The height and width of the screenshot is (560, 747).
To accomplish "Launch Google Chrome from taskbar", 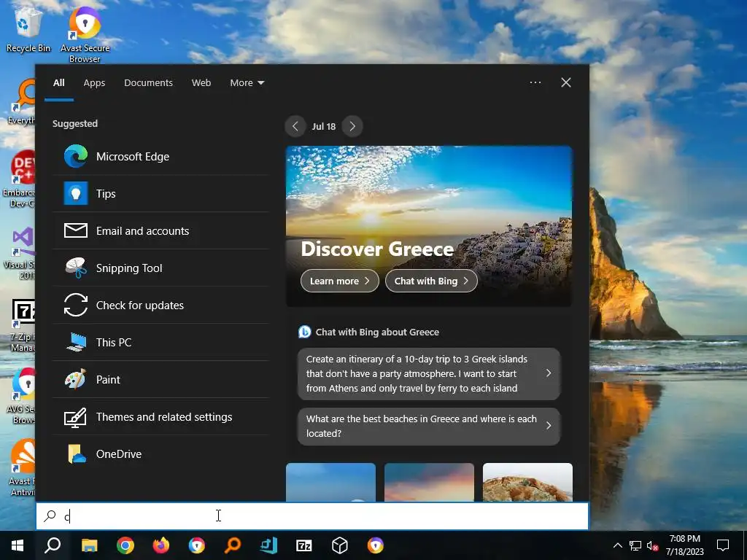I will pos(125,545).
